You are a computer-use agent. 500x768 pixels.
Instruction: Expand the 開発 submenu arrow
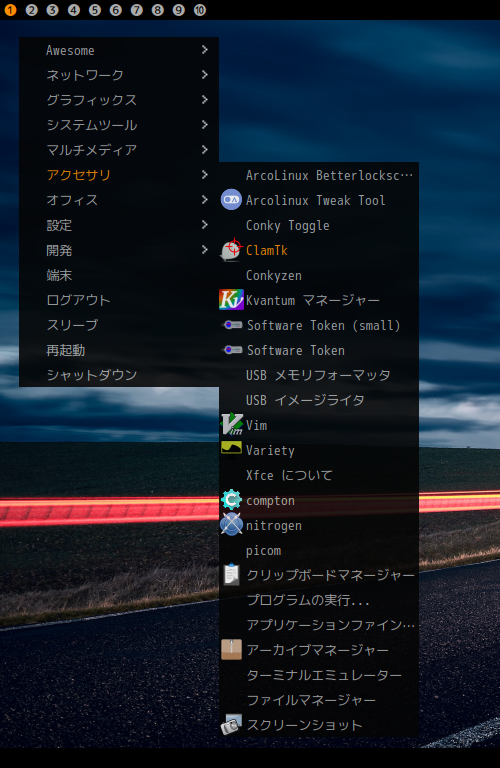click(205, 249)
